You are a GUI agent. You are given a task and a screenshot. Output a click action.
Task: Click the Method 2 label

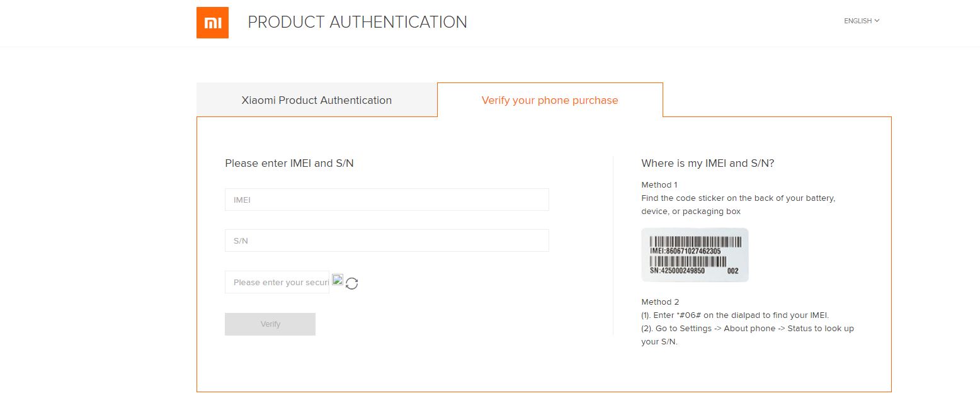point(660,302)
